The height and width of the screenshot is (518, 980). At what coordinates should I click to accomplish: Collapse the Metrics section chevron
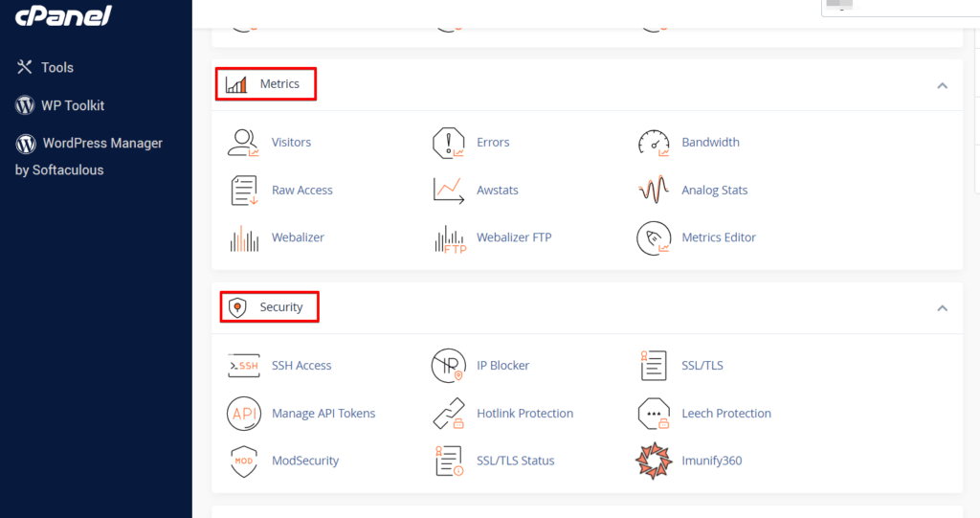[943, 86]
